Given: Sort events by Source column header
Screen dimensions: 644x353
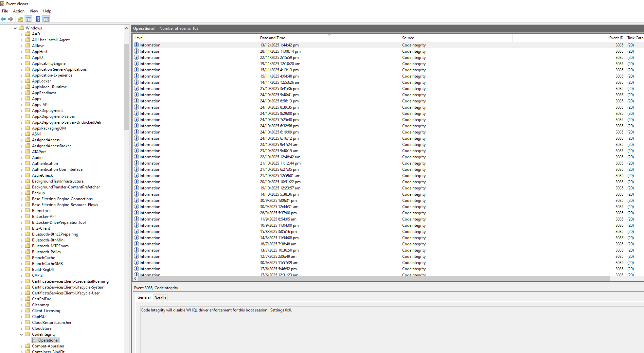Looking at the screenshot, I should (408, 38).
